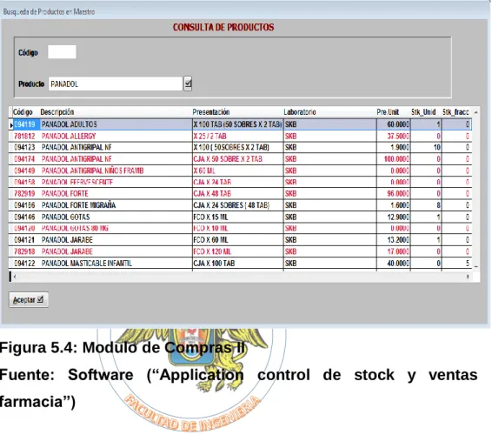This screenshot has width=492, height=448.
Task: Click the horizontal scrollbar left arrow
Action: point(15,277)
